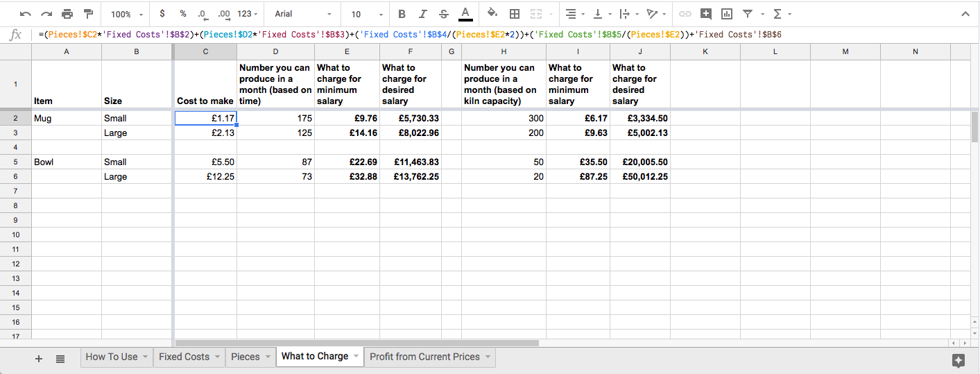Open the all sheets list icon
The height and width of the screenshot is (374, 980).
(60, 358)
